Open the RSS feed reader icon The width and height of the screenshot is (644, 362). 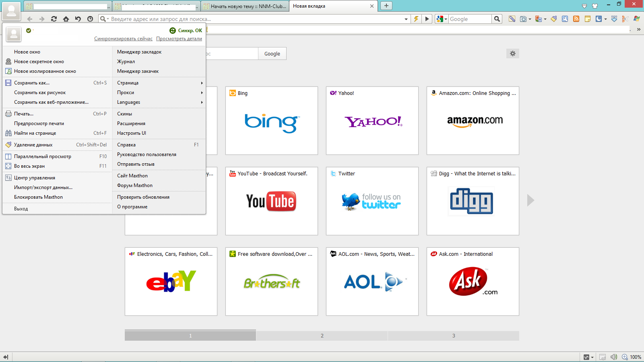576,19
